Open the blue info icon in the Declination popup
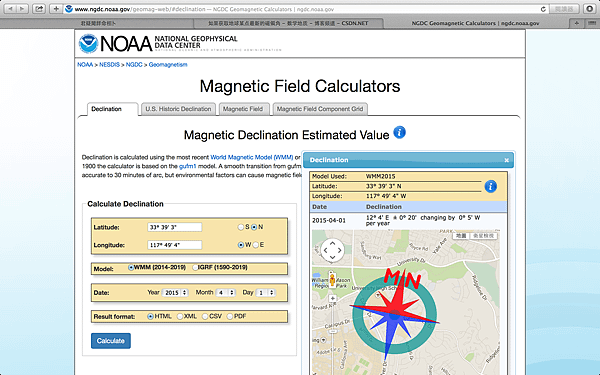 tap(491, 186)
